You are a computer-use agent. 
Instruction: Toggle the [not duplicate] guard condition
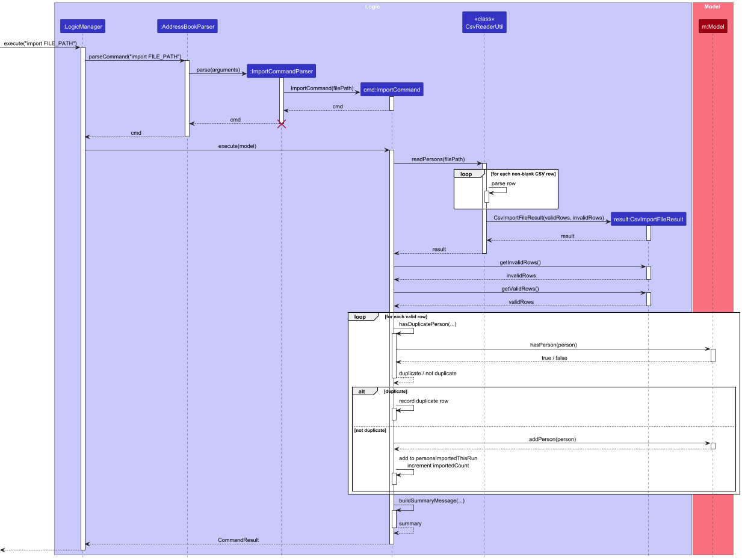[371, 431]
